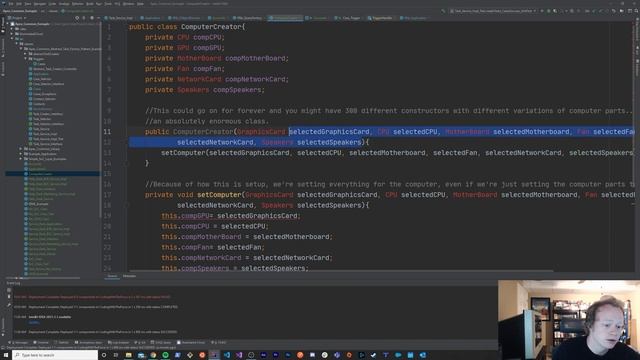
Task: Open the Build menu
Action: coord(89,4)
